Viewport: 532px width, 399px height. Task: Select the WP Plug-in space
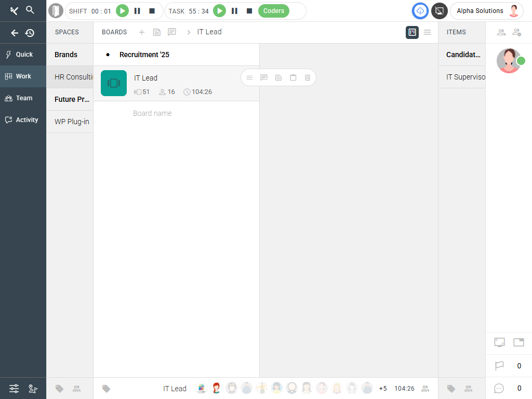pos(72,122)
